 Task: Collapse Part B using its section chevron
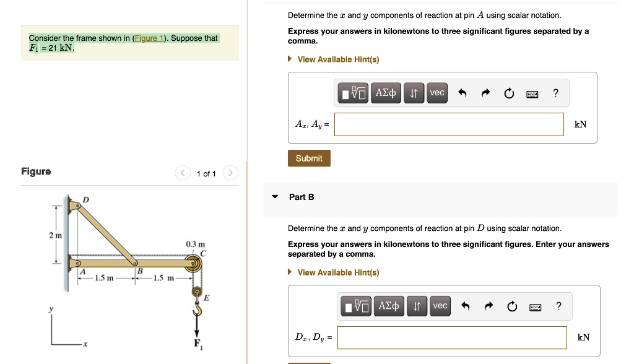pyautogui.click(x=275, y=196)
